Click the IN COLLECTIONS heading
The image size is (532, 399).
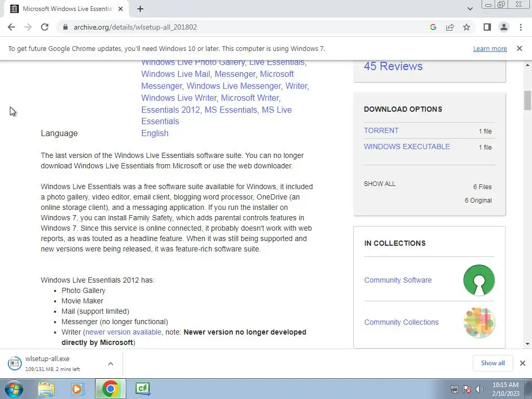(x=395, y=243)
